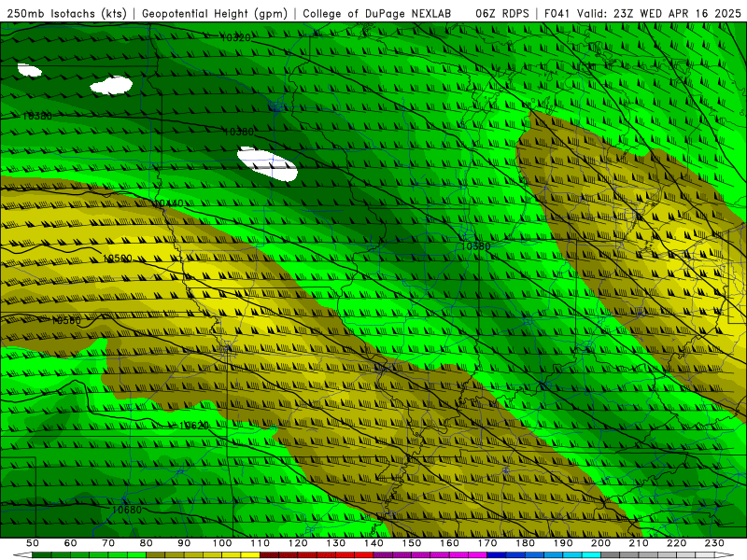
Task: Click the 10680 height contour label
Action: pos(127,510)
